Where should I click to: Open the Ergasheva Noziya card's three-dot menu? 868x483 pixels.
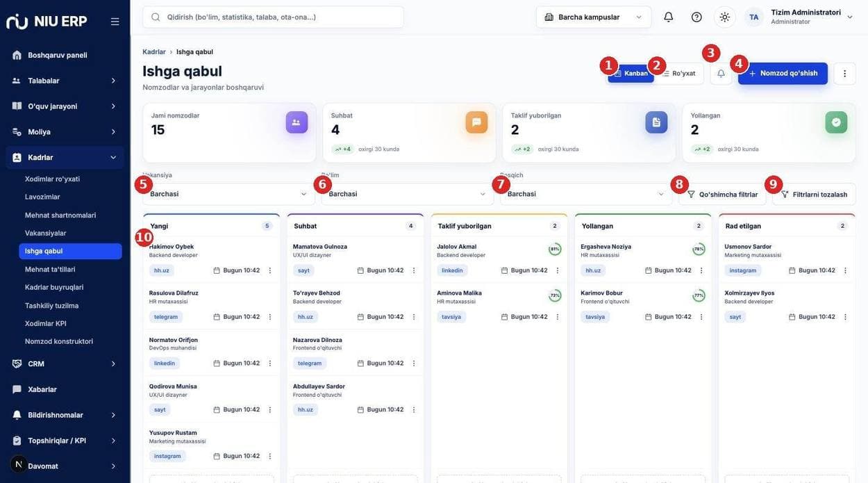[x=701, y=270]
